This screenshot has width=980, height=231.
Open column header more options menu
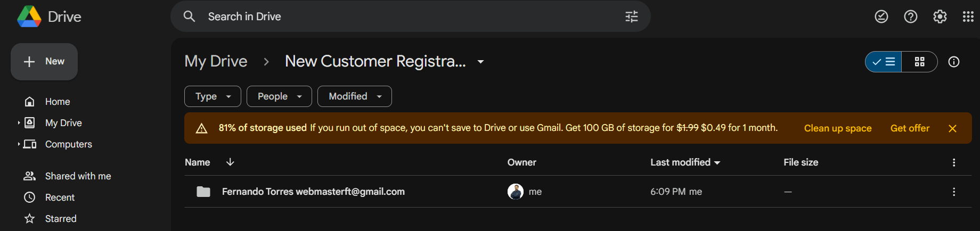954,162
